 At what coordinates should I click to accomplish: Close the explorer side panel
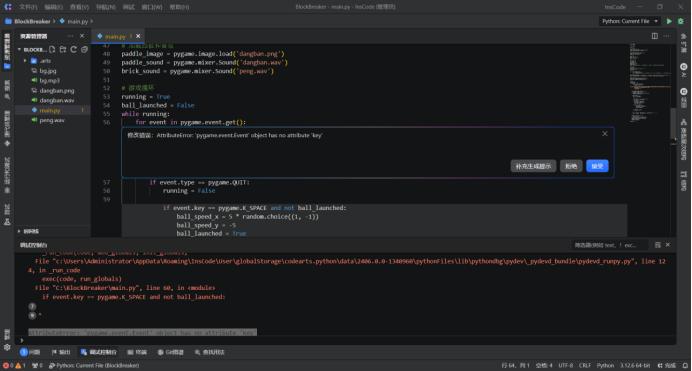click(x=82, y=36)
